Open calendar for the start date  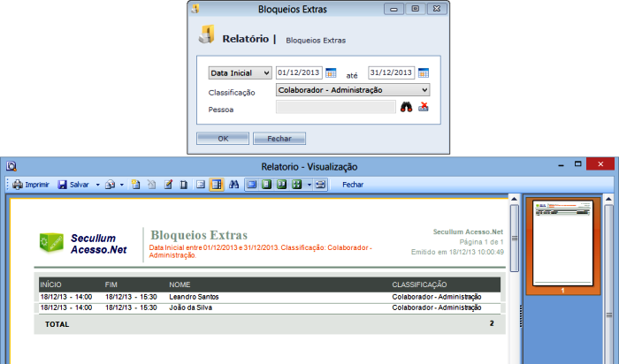pos(331,73)
